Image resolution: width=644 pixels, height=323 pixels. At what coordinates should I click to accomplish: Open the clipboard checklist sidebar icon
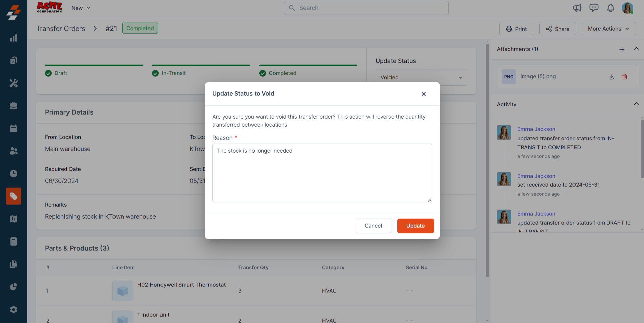pyautogui.click(x=13, y=60)
